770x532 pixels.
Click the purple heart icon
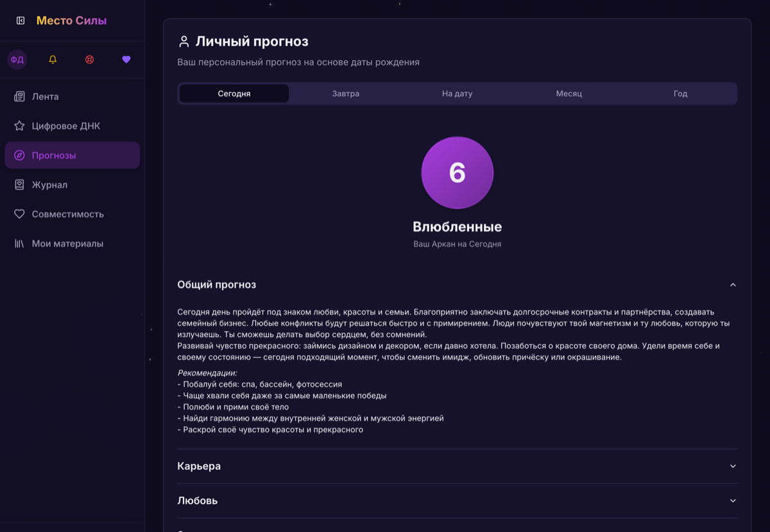(126, 60)
